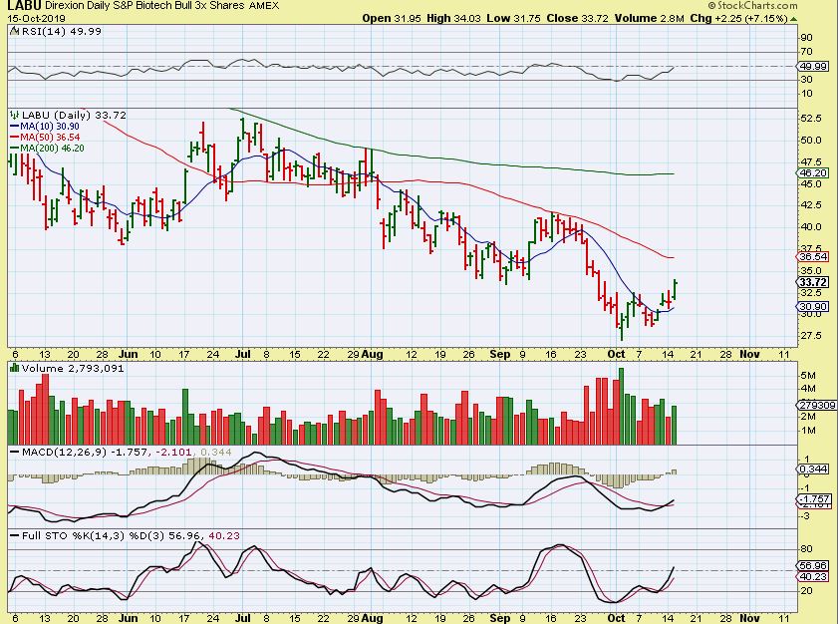Click the RSI panel chart-type icon
Image resolution: width=840 pixels, height=624 pixels.
coord(15,31)
